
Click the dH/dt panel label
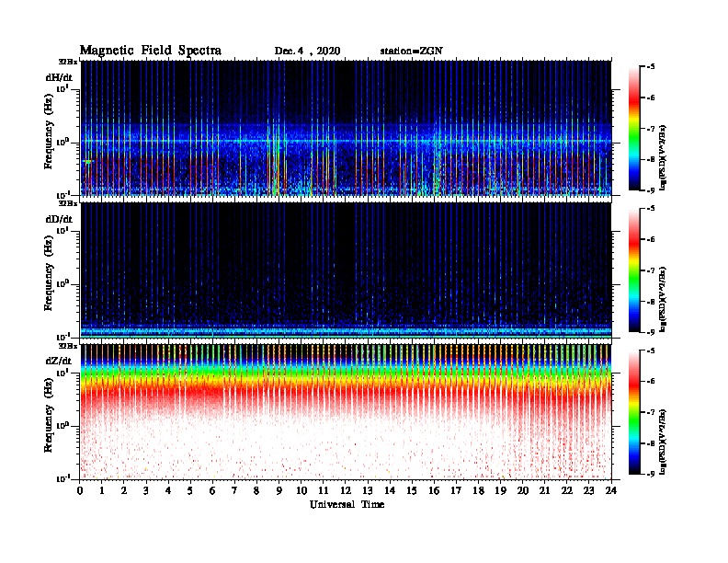pyautogui.click(x=59, y=77)
